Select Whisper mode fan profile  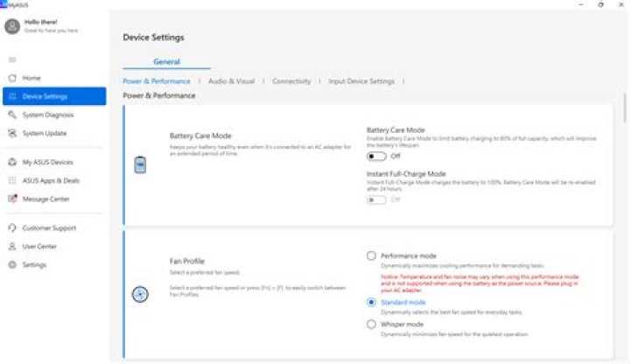click(x=372, y=324)
